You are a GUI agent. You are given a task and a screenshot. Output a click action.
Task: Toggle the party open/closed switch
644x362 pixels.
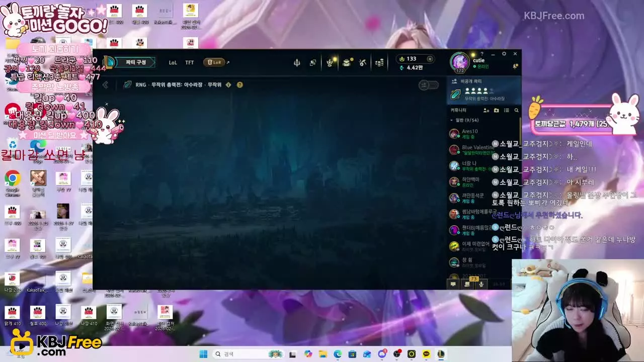[429, 85]
